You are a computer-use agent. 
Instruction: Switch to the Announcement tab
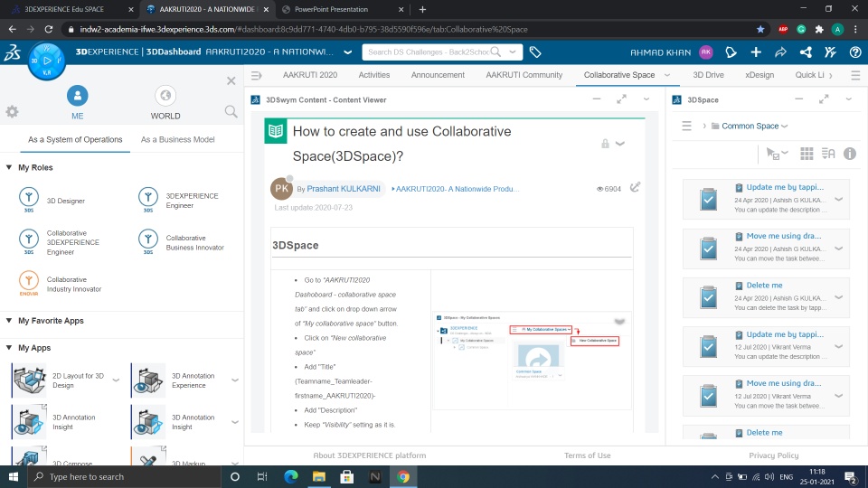438,75
